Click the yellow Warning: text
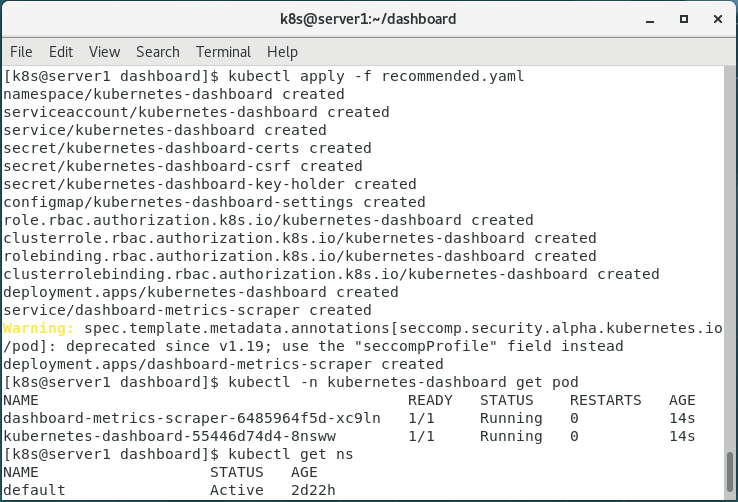The width and height of the screenshot is (738, 502). click(39, 328)
